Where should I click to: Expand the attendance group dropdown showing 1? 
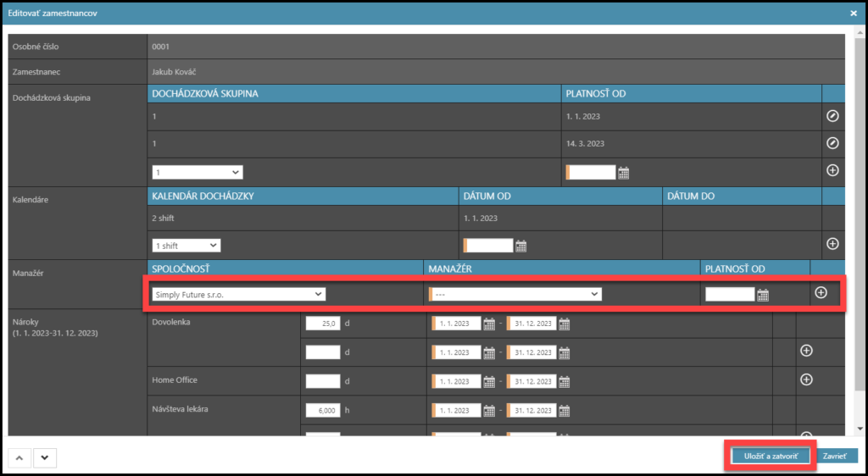click(198, 172)
